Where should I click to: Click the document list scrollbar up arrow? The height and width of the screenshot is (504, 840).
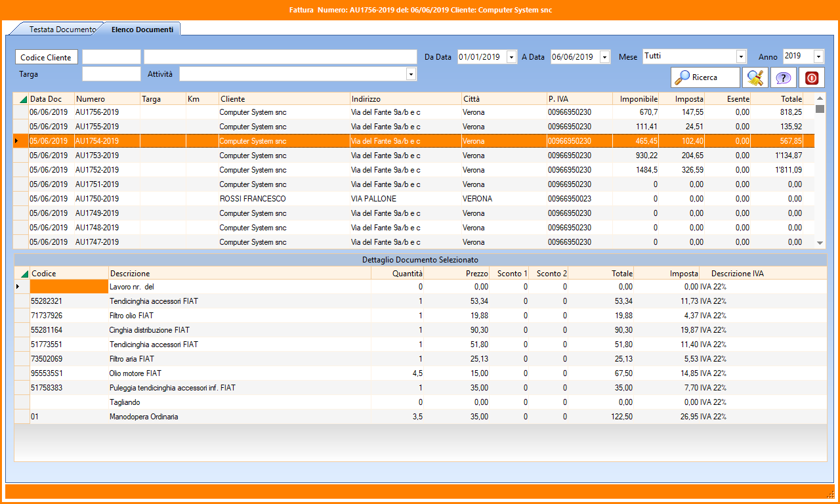tap(820, 98)
